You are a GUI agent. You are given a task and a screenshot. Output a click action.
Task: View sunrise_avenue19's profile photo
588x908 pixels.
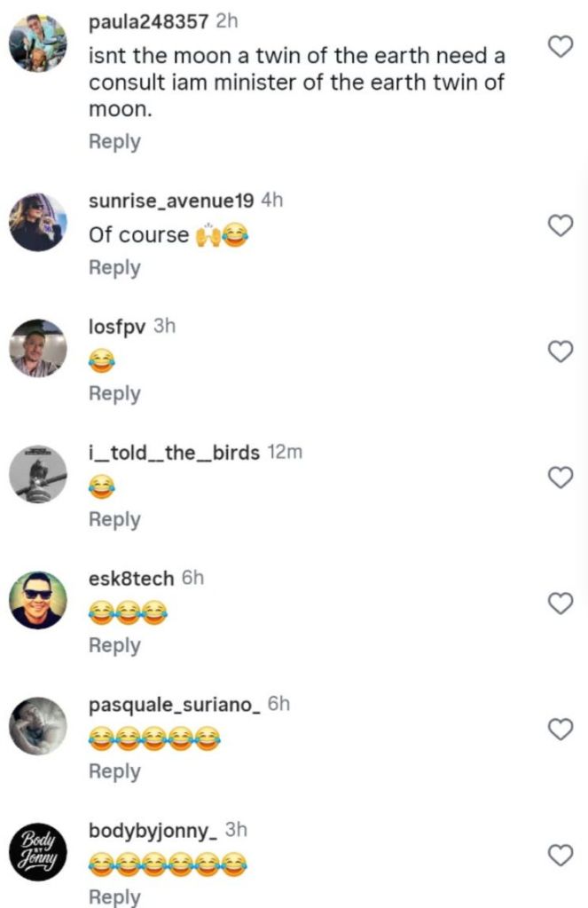(x=38, y=223)
